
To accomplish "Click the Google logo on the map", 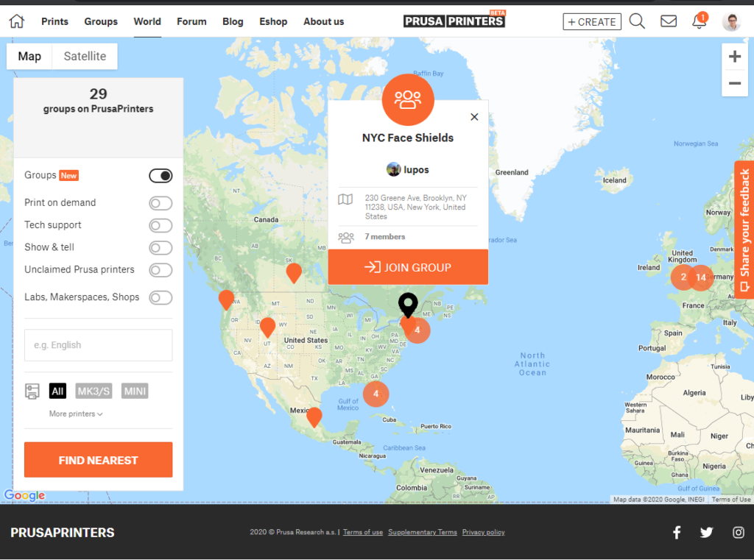I will (x=24, y=495).
